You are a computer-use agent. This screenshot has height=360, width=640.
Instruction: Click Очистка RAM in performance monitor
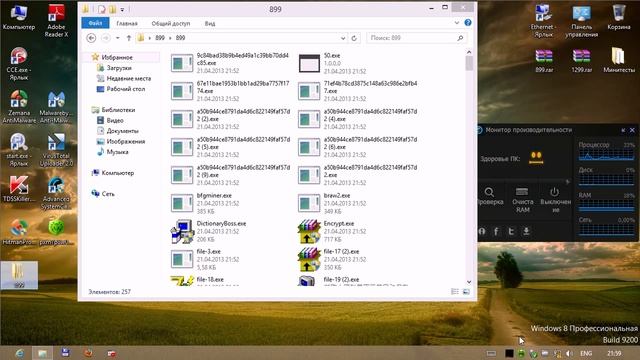pos(522,200)
